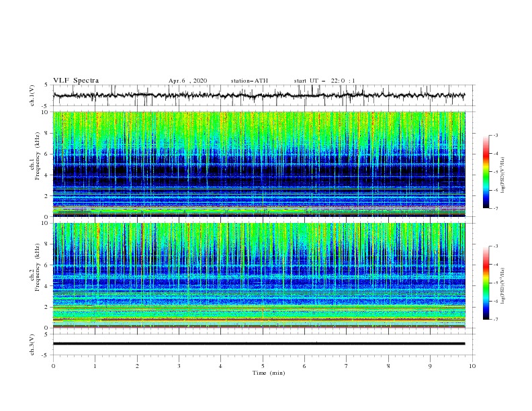Viewport: 532px width, 411px height.
Task: Click the ch.2 PSD color scale bar
Action: [x=486, y=283]
